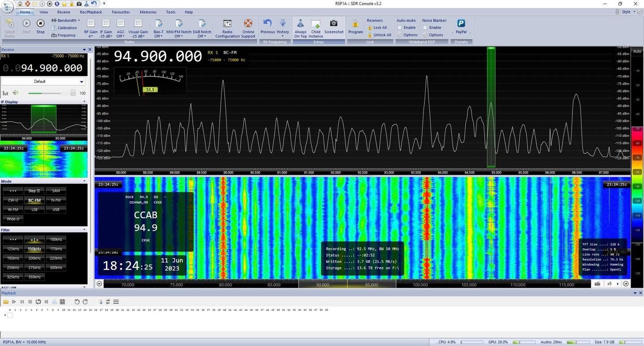
Task: Select the 200kHz filter
Action: pyautogui.click(x=34, y=258)
